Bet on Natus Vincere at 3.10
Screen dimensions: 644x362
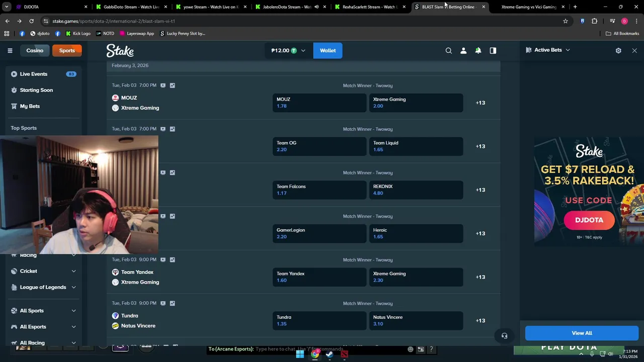click(416, 320)
